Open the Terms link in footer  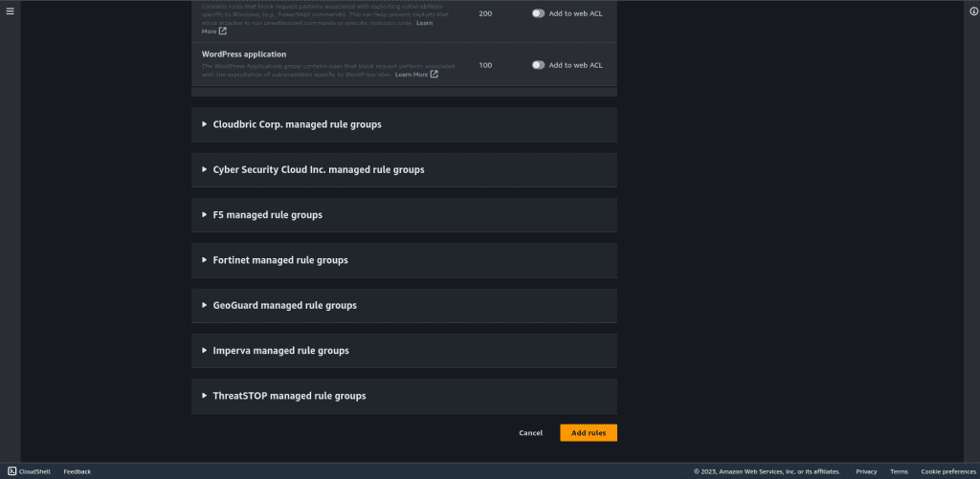pos(899,471)
